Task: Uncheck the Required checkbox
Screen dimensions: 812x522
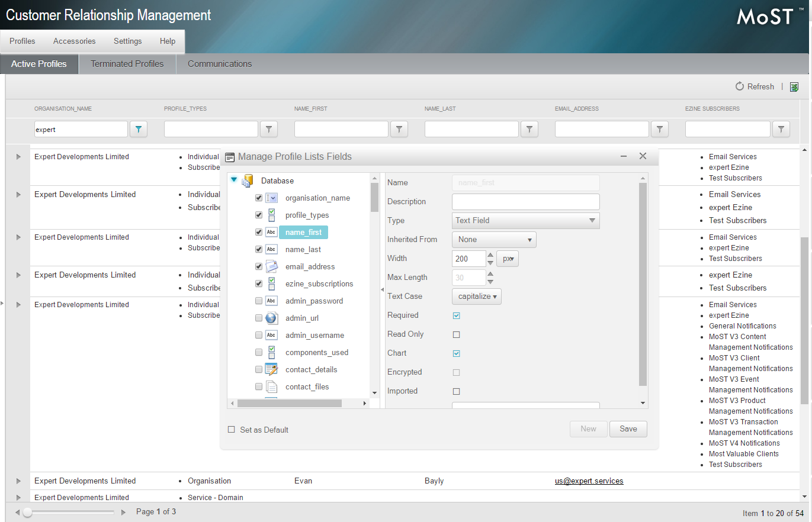Action: coord(457,315)
